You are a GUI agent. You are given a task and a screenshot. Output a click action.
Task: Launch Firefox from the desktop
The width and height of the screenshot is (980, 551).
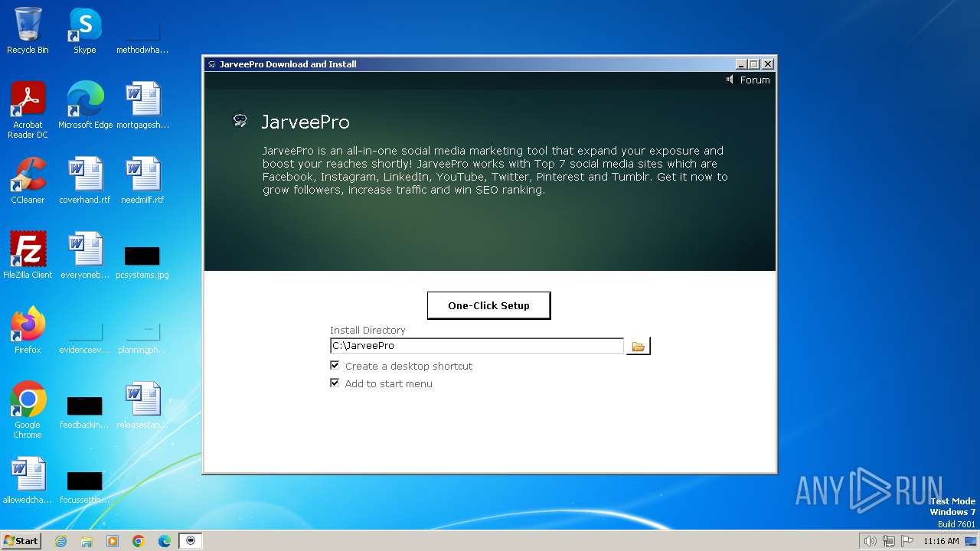(28, 331)
